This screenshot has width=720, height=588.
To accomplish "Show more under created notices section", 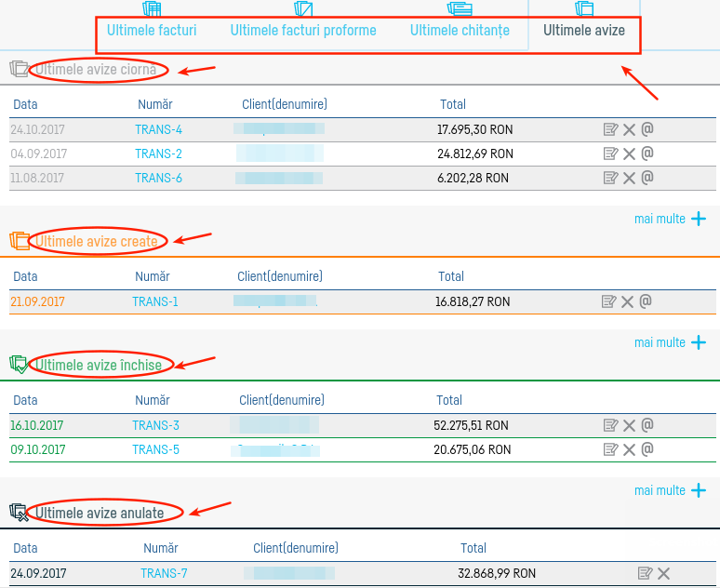I will point(670,342).
